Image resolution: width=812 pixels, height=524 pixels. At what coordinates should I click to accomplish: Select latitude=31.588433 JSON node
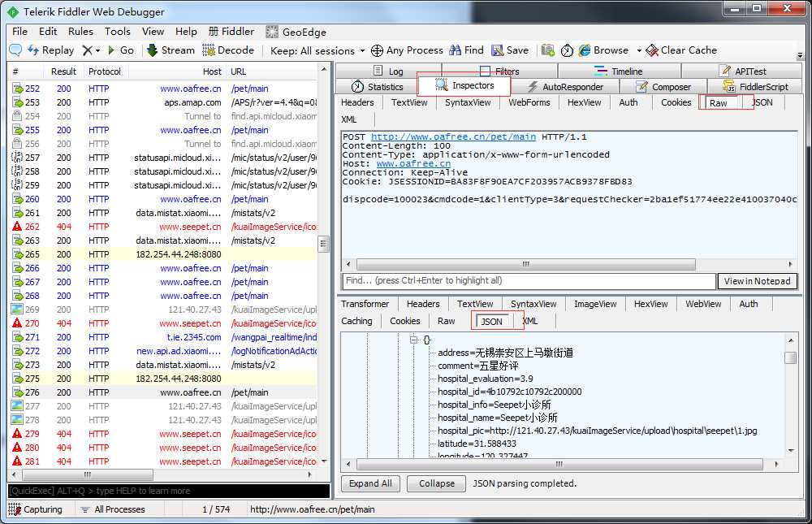click(x=477, y=444)
